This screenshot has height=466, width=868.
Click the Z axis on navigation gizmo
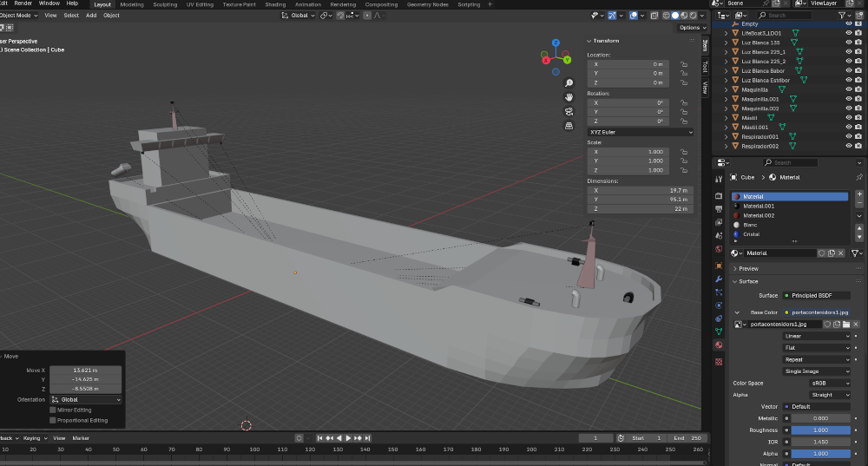(x=556, y=43)
